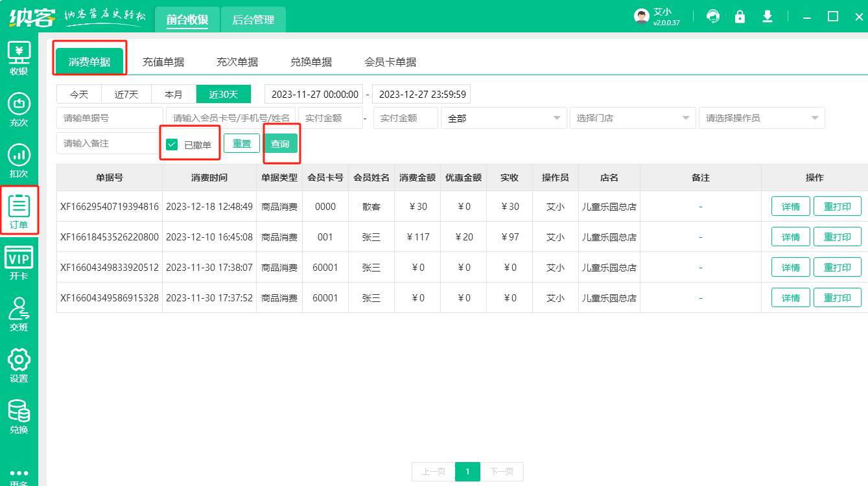This screenshot has height=486, width=868.
Task: Click the customer service headset icon
Action: pyautogui.click(x=713, y=16)
